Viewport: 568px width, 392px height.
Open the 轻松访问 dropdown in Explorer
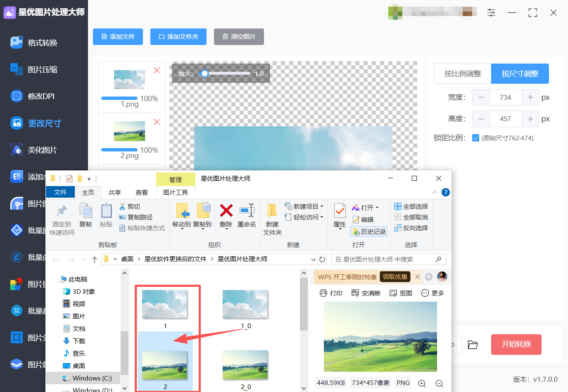[304, 217]
